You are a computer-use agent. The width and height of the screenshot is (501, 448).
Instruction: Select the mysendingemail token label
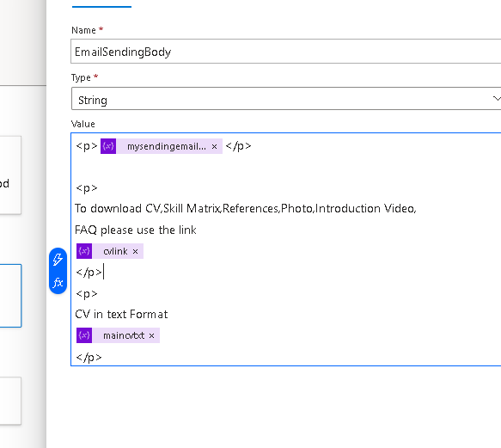pyautogui.click(x=167, y=146)
